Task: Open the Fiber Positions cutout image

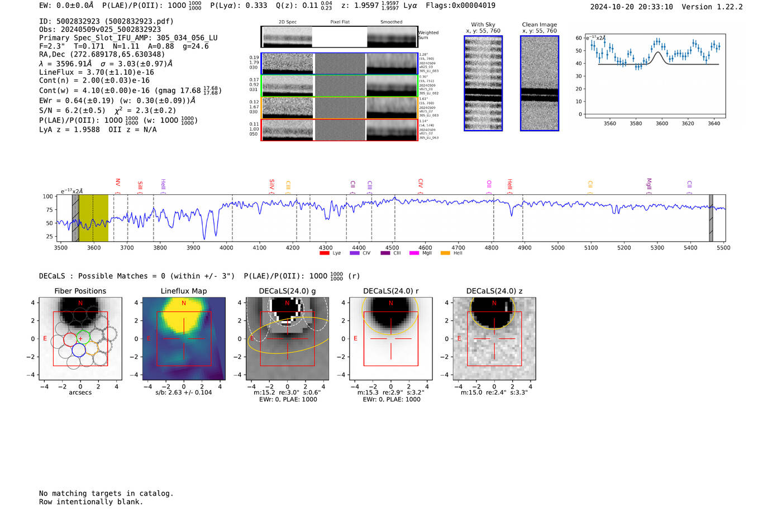Action: [80, 338]
